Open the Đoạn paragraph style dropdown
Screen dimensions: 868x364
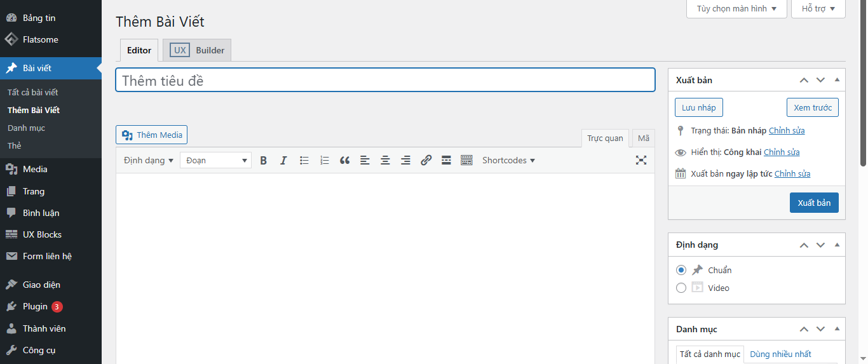click(x=215, y=161)
